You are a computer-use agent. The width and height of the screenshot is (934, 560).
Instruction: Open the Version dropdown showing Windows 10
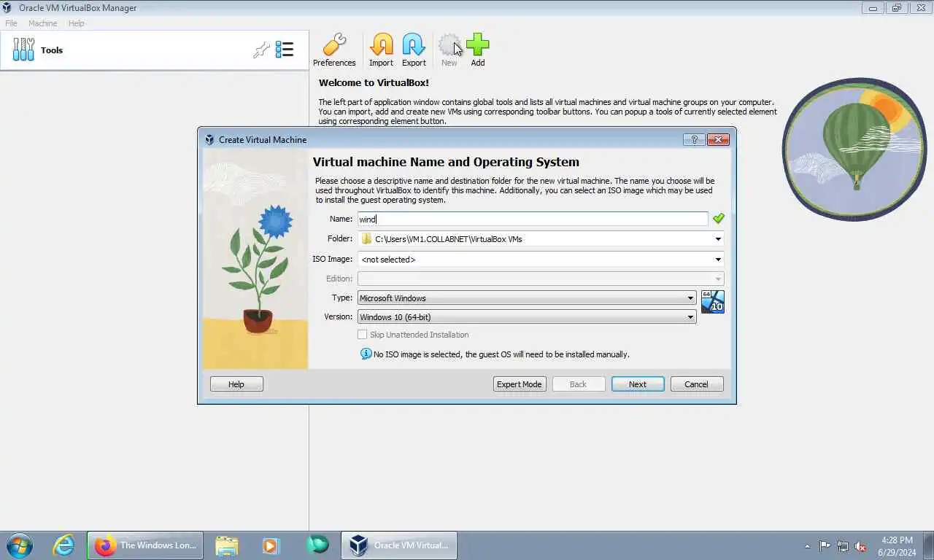pyautogui.click(x=527, y=316)
